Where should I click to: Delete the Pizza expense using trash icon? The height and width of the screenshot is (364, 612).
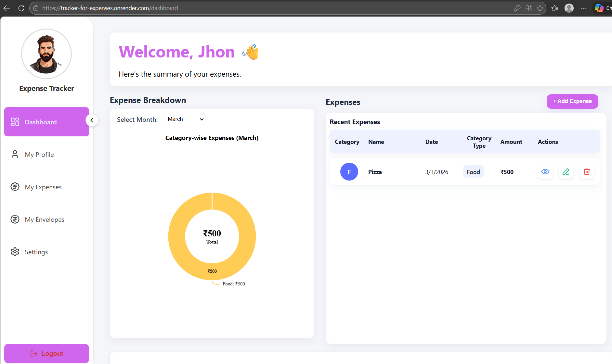(x=587, y=172)
